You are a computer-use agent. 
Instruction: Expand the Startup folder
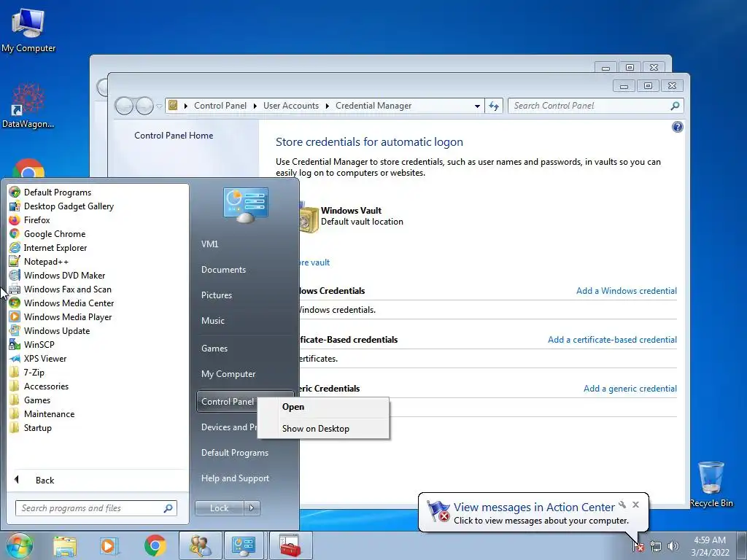point(37,427)
